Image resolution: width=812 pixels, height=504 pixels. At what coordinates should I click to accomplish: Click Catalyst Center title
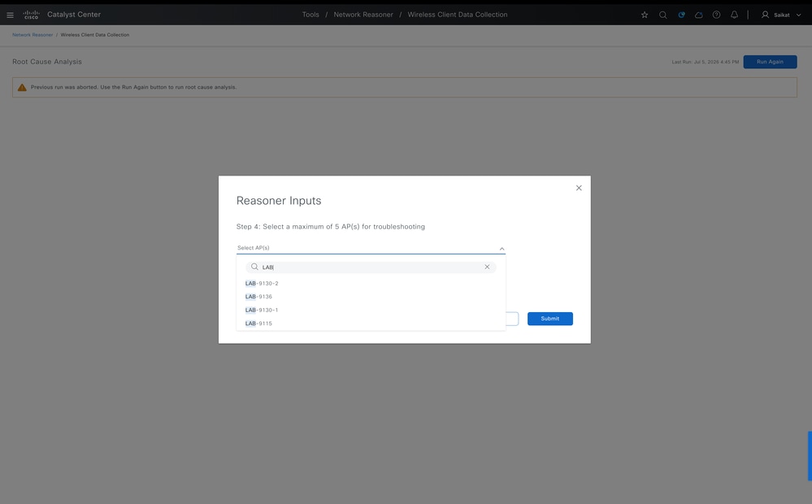coord(74,15)
